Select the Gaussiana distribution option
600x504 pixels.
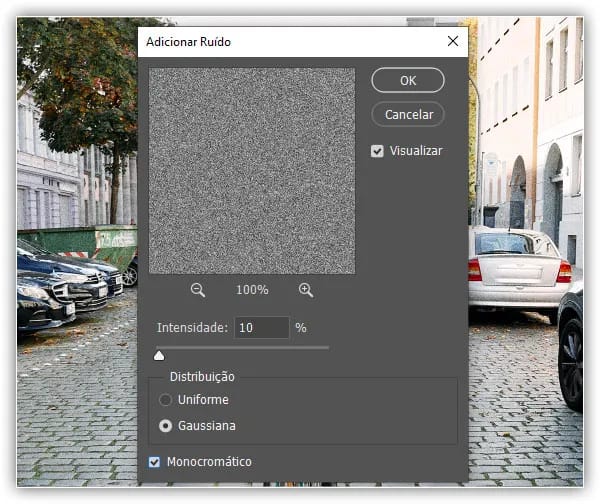coord(165,426)
